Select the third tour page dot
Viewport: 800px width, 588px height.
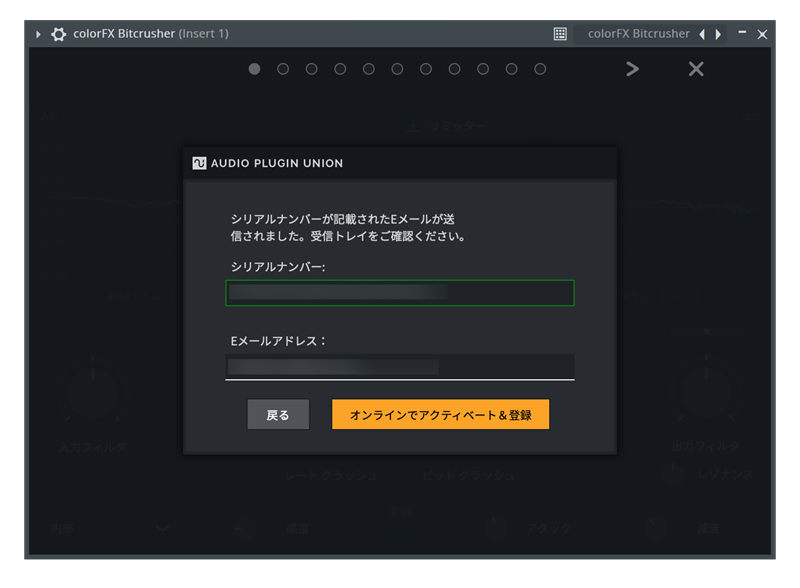pyautogui.click(x=312, y=69)
